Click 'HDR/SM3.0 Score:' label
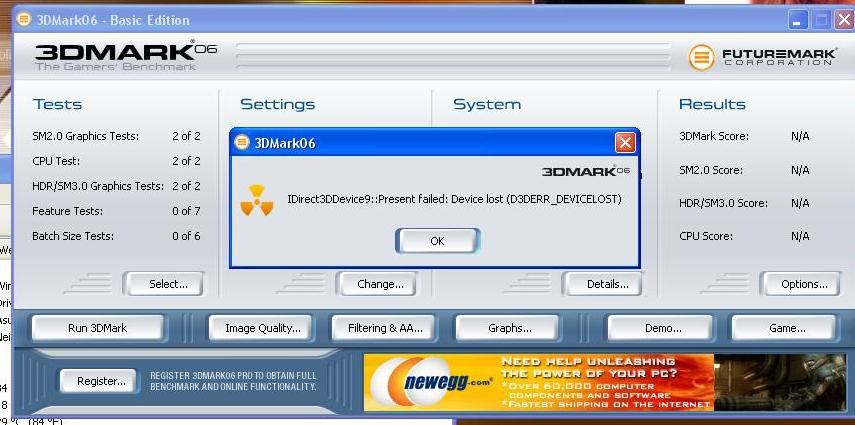This screenshot has height=425, width=855. coord(724,203)
